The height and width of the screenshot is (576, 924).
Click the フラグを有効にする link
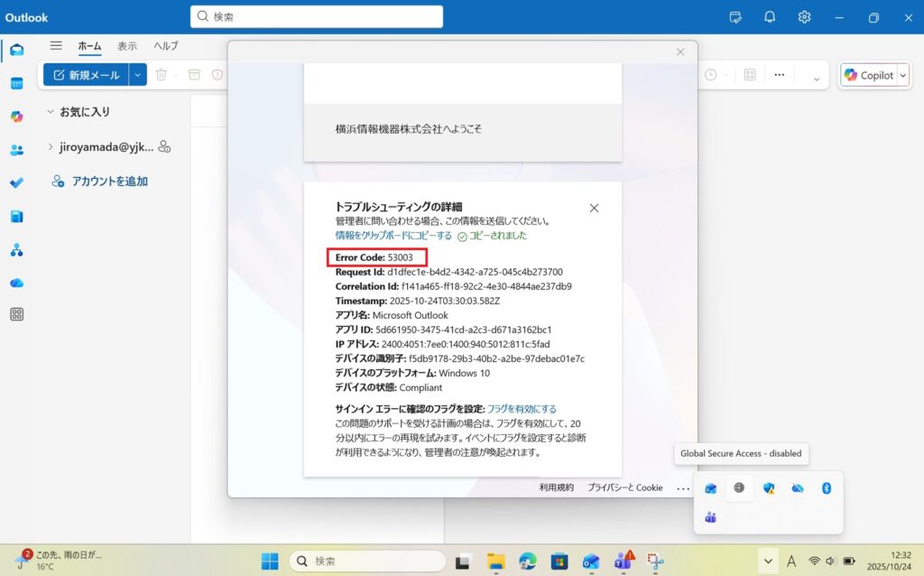(x=522, y=409)
